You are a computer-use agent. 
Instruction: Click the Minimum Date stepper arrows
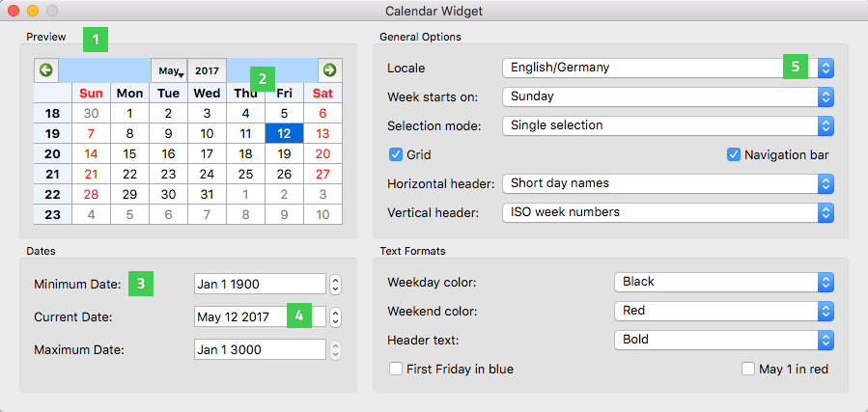[x=335, y=284]
